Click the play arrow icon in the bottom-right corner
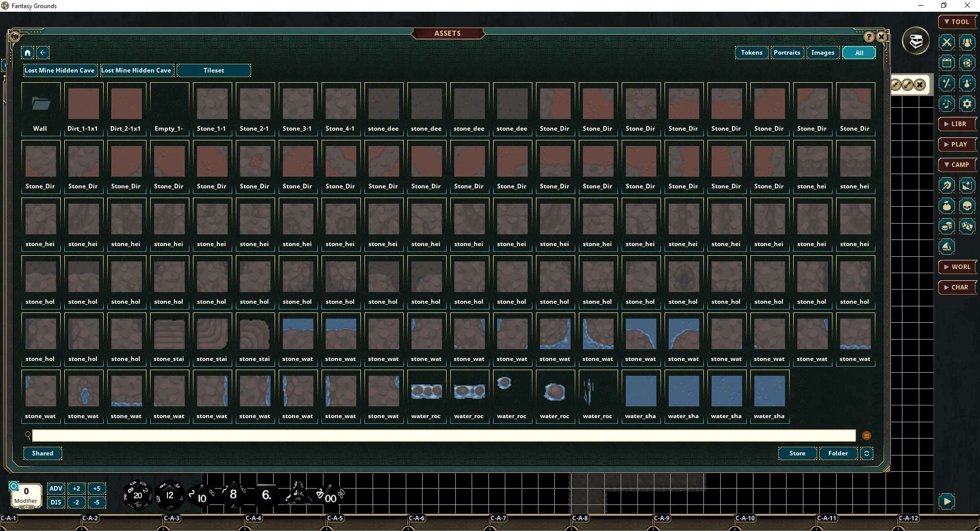This screenshot has width=980, height=531. click(947, 501)
